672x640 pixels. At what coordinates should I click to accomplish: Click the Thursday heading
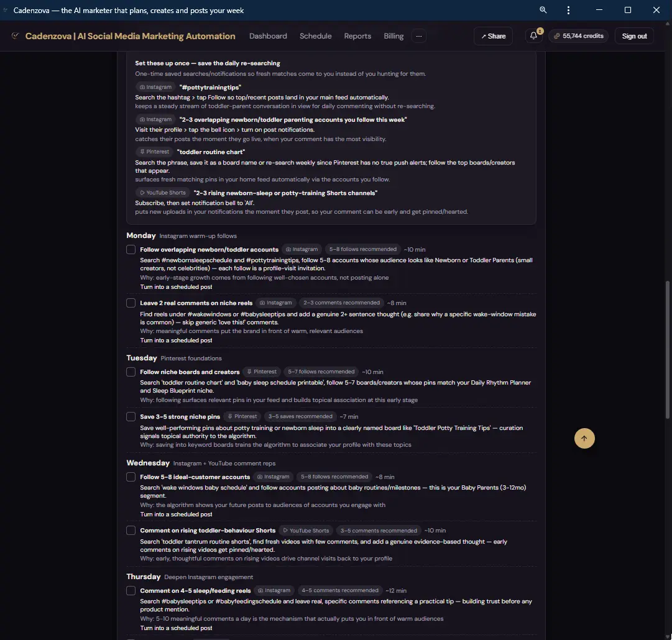pyautogui.click(x=144, y=577)
